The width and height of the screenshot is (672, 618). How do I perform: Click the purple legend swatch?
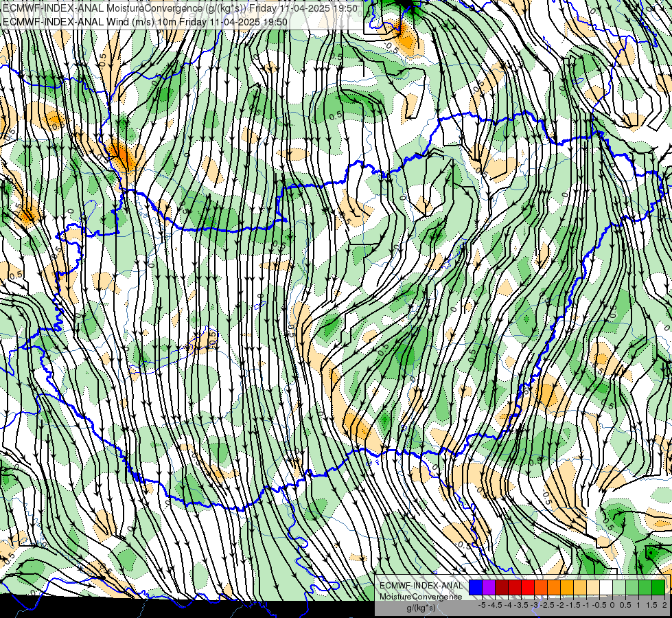[489, 588]
